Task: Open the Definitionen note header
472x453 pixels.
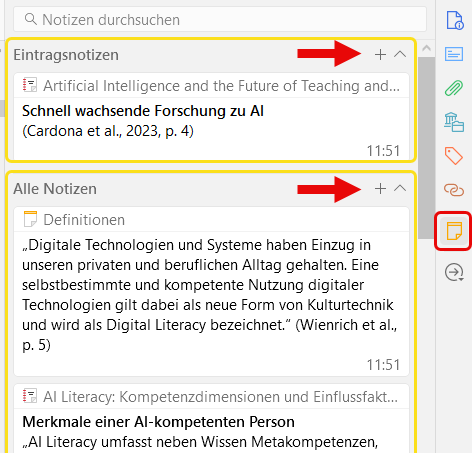Action: [x=211, y=220]
